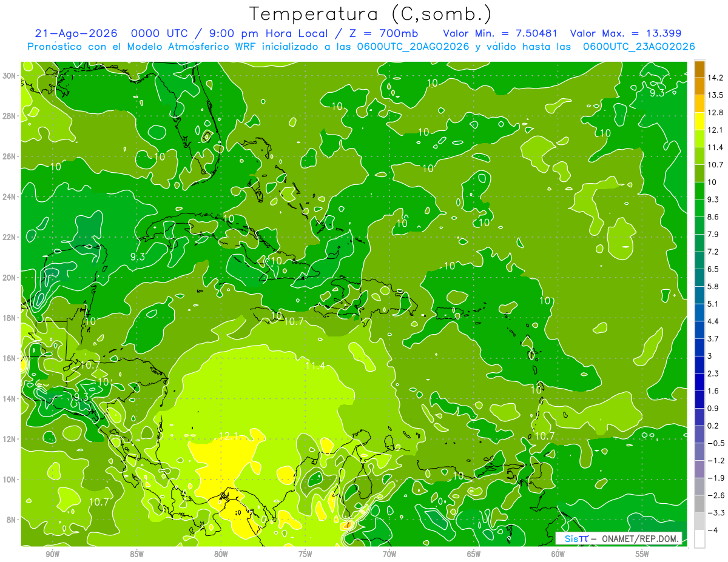Click the colorbar label "0.2"
This screenshot has width=728, height=562.
click(x=713, y=426)
